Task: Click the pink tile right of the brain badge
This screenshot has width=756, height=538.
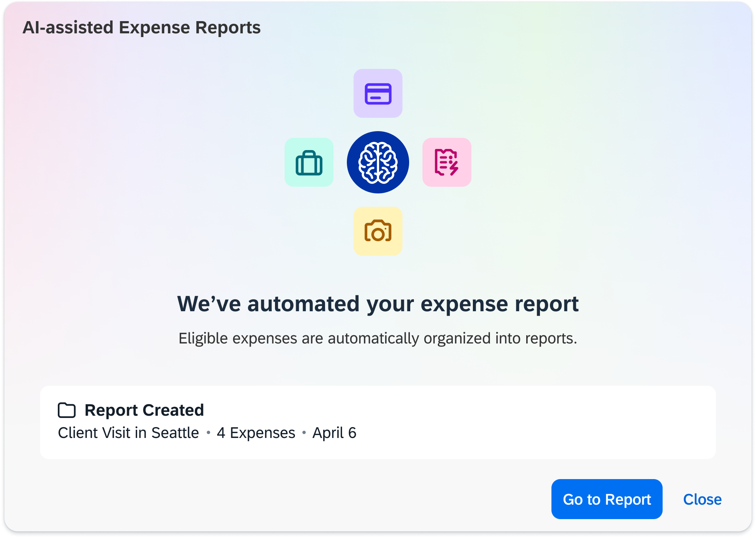Action: pos(447,162)
